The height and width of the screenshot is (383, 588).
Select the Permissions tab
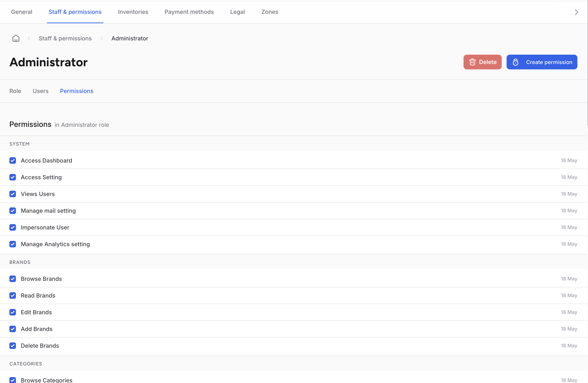pos(76,90)
